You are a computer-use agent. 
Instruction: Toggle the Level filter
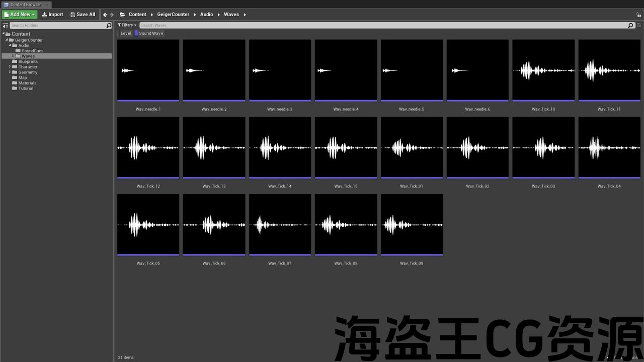pyautogui.click(x=125, y=33)
